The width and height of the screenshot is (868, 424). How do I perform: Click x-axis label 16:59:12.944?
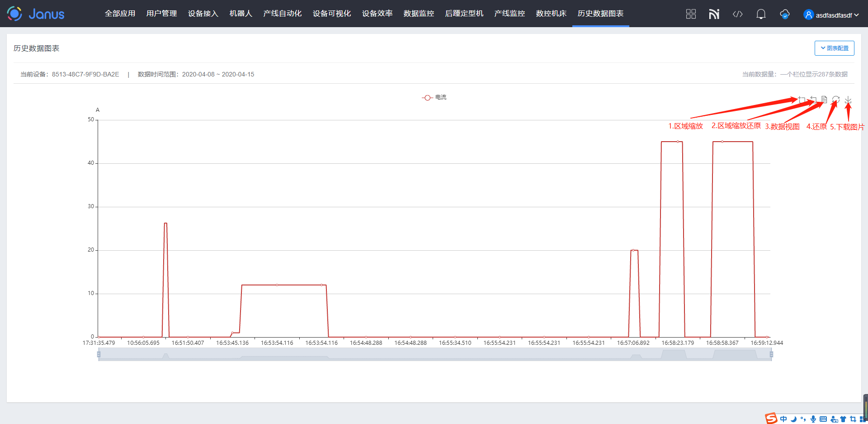pyautogui.click(x=767, y=343)
